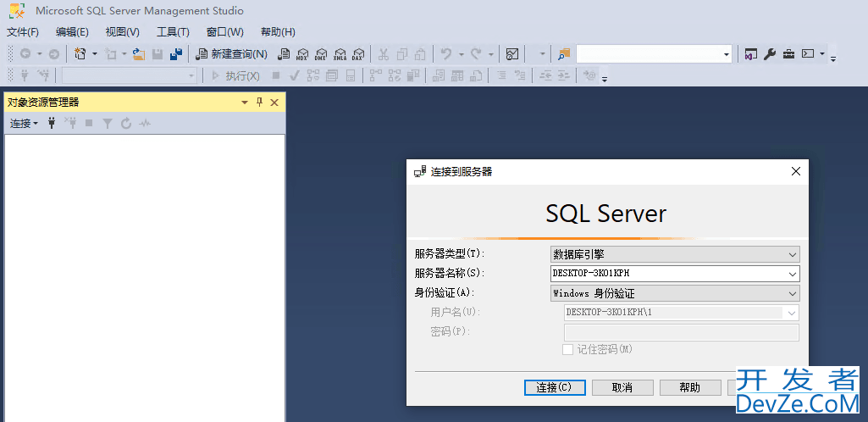Expand the 服务器类型 dropdown
Image resolution: width=868 pixels, height=422 pixels.
point(793,254)
